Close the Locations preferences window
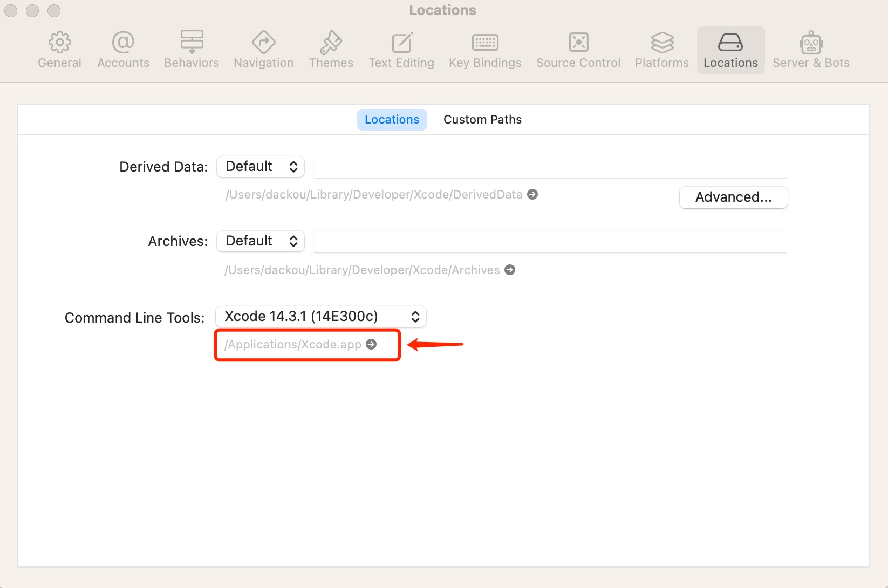888x588 pixels. click(x=11, y=10)
